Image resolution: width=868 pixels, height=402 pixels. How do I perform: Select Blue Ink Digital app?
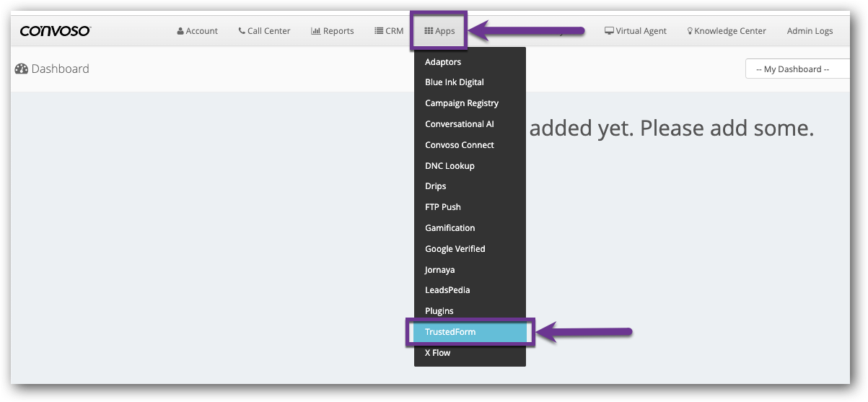[x=470, y=82]
